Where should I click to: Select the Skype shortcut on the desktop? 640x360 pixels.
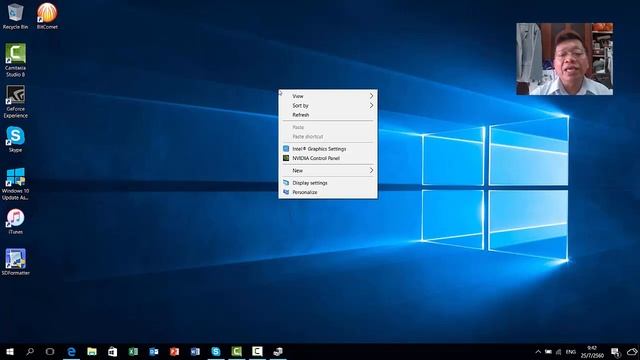[15, 140]
